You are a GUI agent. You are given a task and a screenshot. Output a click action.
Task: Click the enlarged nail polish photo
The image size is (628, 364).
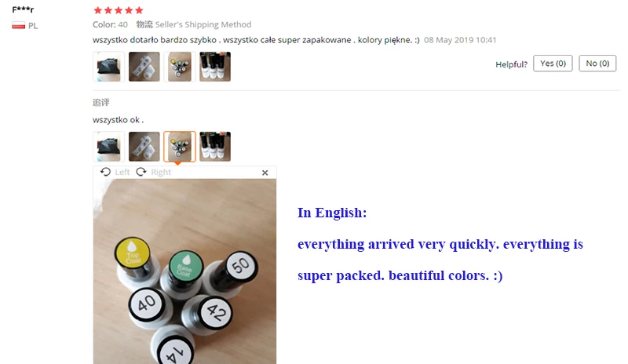(184, 271)
